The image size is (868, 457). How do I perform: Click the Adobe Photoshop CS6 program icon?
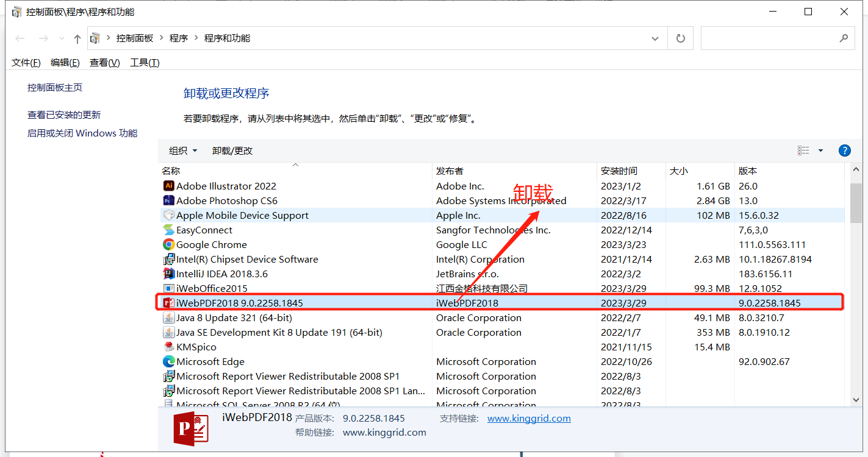tap(169, 200)
